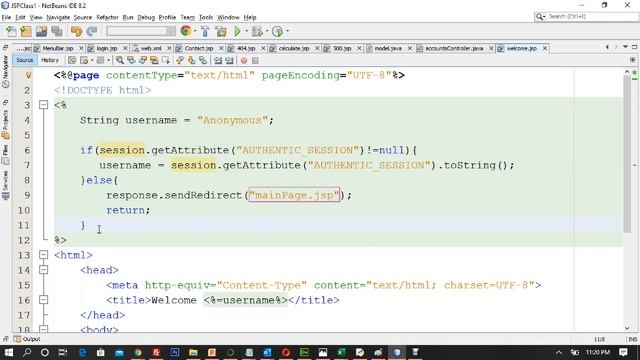The height and width of the screenshot is (360, 640).
Task: Open the Debug Project dropdown arrow
Action: [x=267, y=31]
